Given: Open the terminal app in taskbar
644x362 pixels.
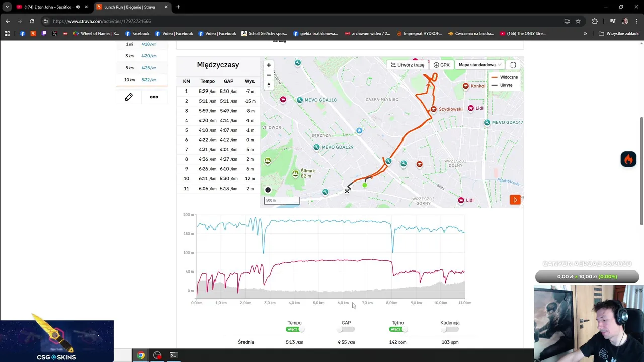Looking at the screenshot, I should [x=173, y=355].
